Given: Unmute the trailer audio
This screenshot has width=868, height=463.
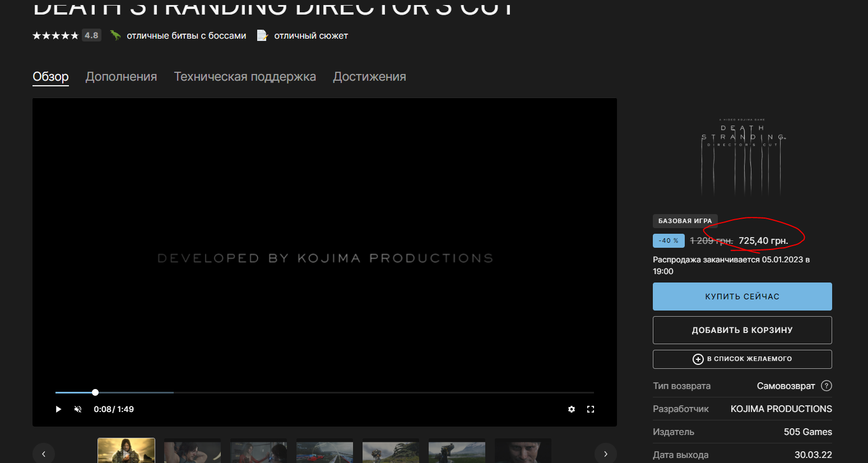Looking at the screenshot, I should click(78, 409).
